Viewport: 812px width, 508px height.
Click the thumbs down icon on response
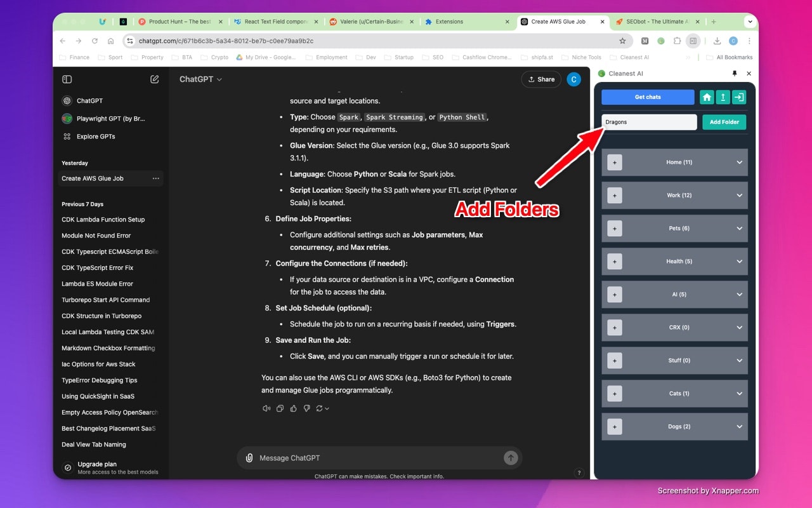click(306, 408)
